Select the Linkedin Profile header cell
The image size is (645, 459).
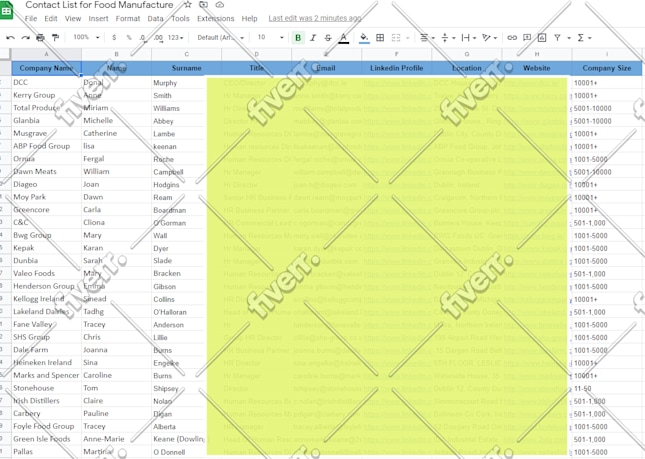coord(397,68)
